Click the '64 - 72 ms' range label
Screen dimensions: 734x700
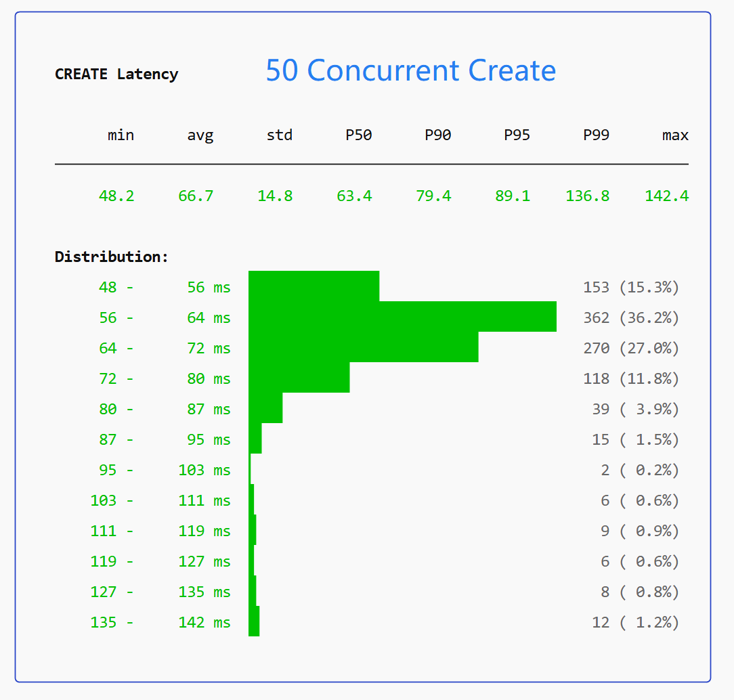165,348
